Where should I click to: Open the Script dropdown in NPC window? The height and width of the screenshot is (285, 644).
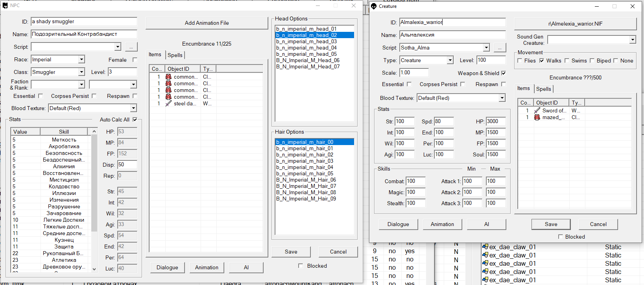[118, 47]
